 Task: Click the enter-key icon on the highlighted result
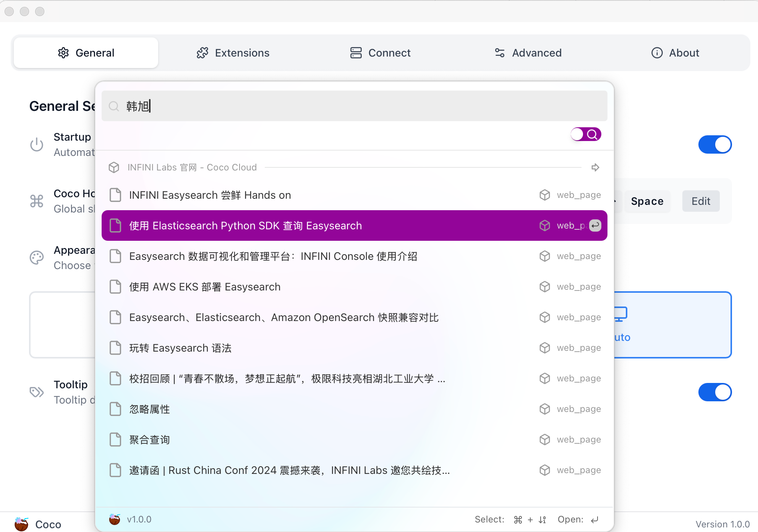pyautogui.click(x=595, y=225)
